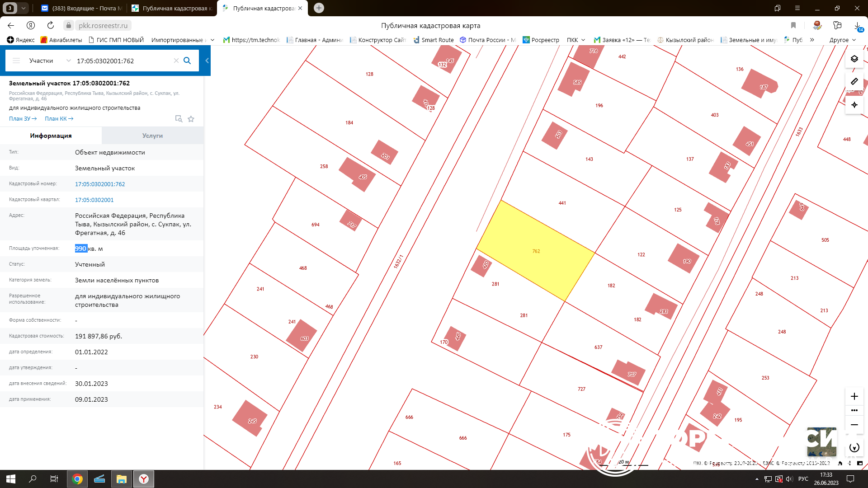Select the ruler measurement tool
The image size is (868, 488).
(x=854, y=81)
